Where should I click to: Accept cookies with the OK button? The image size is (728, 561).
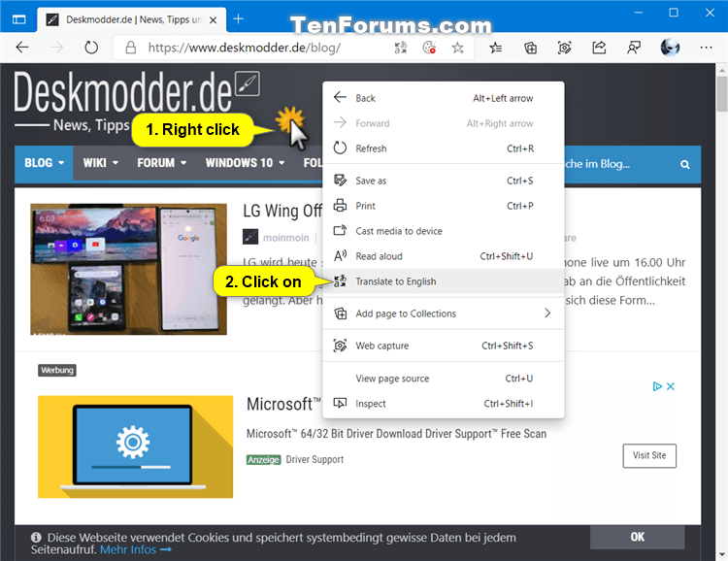[637, 537]
